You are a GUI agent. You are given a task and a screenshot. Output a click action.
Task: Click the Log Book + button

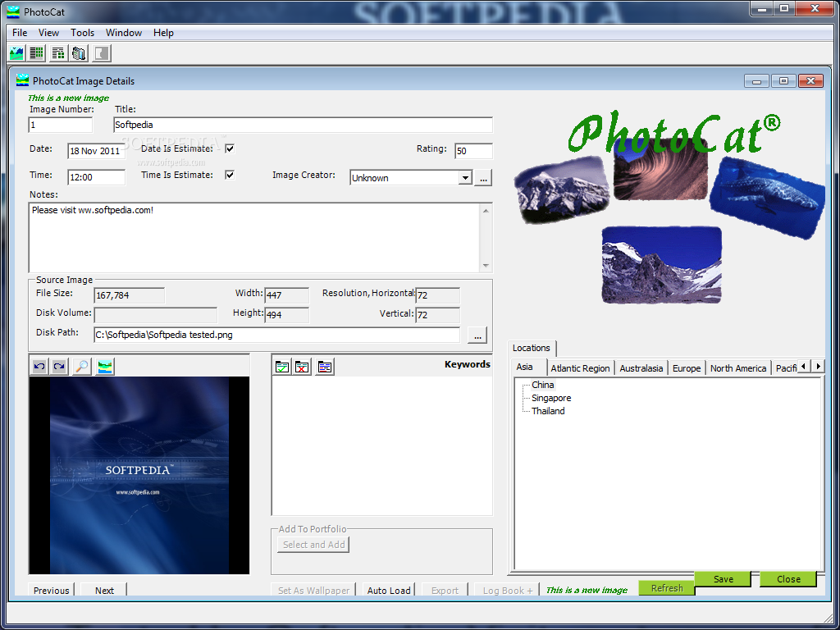point(508,590)
